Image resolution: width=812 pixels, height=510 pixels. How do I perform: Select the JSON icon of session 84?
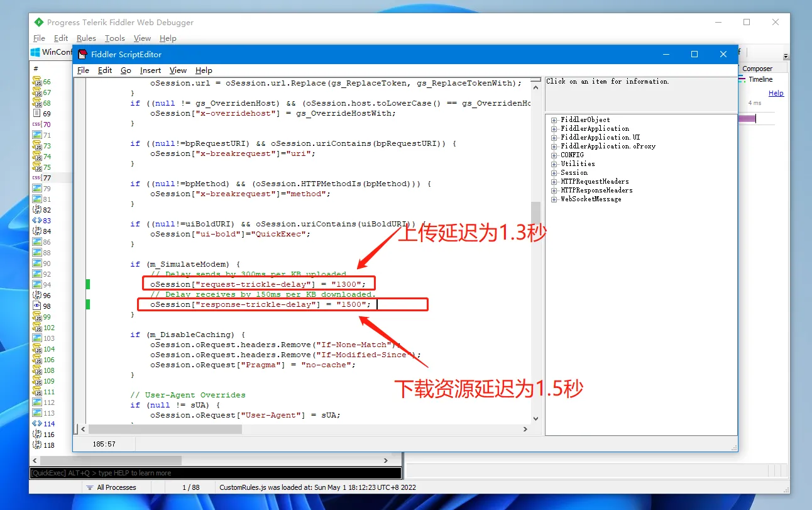click(36, 231)
